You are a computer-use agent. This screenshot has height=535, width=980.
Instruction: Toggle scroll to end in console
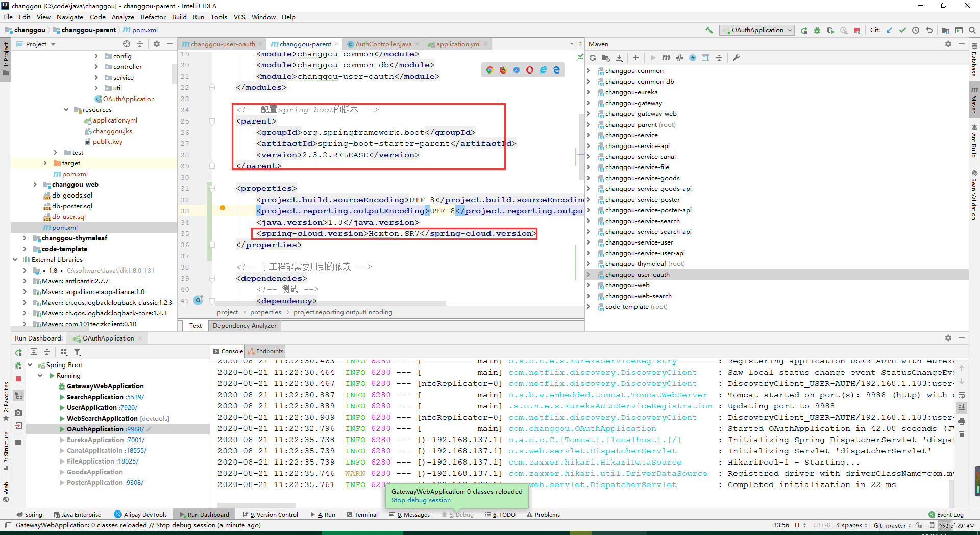click(962, 408)
